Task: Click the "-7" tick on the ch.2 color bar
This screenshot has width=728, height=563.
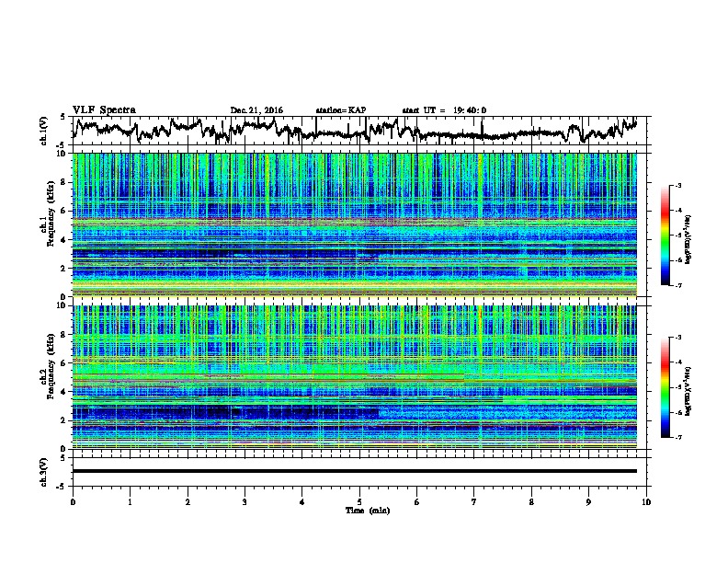Action: 678,437
